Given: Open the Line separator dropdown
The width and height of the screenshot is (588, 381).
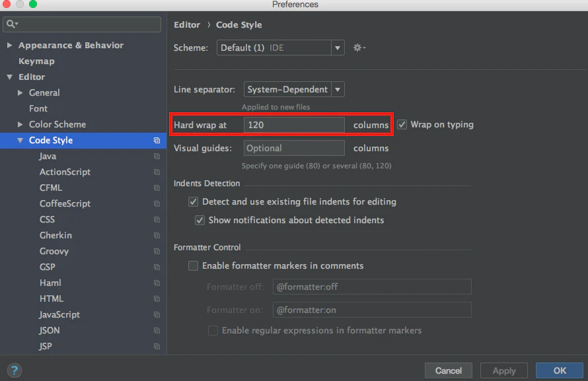Looking at the screenshot, I should point(294,90).
